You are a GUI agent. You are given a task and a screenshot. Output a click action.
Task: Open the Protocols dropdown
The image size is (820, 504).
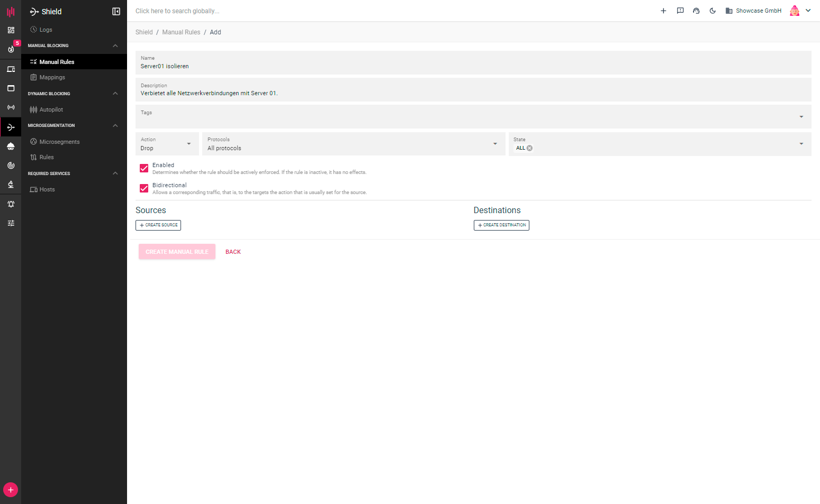pyautogui.click(x=353, y=144)
